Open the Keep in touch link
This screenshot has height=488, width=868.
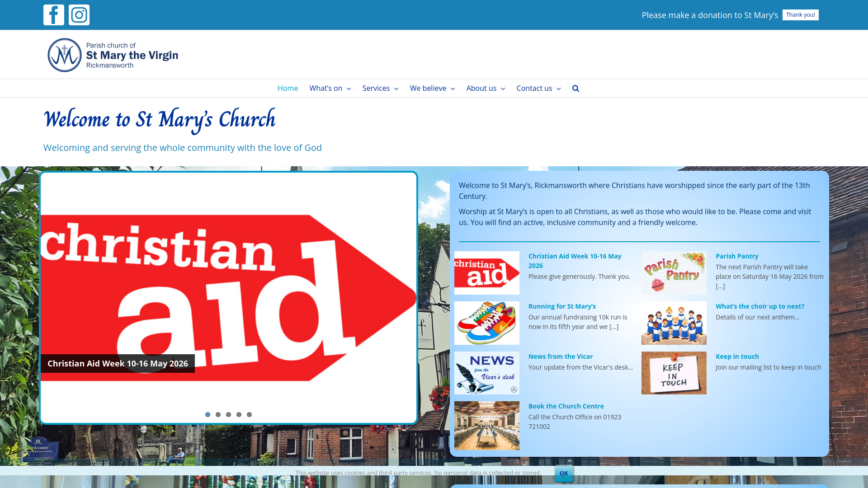pyautogui.click(x=737, y=356)
